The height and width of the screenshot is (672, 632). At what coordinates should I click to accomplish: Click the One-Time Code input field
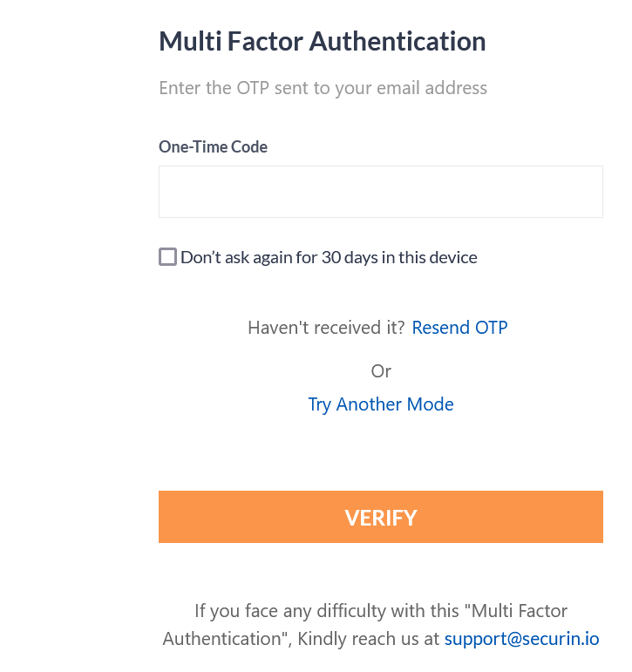coord(380,192)
